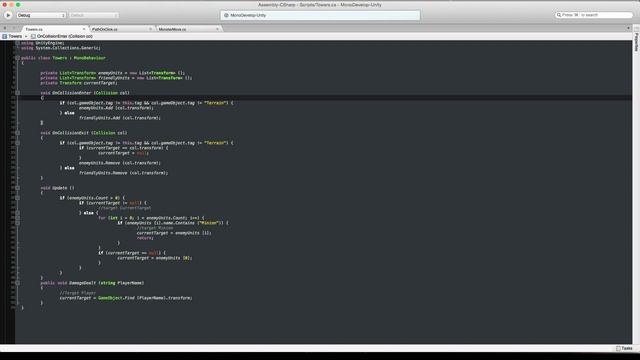Screen dimensions: 640x360
Task: Click the 'friendlyUnits.Remove (col.transform);' line
Action: coord(123,173)
